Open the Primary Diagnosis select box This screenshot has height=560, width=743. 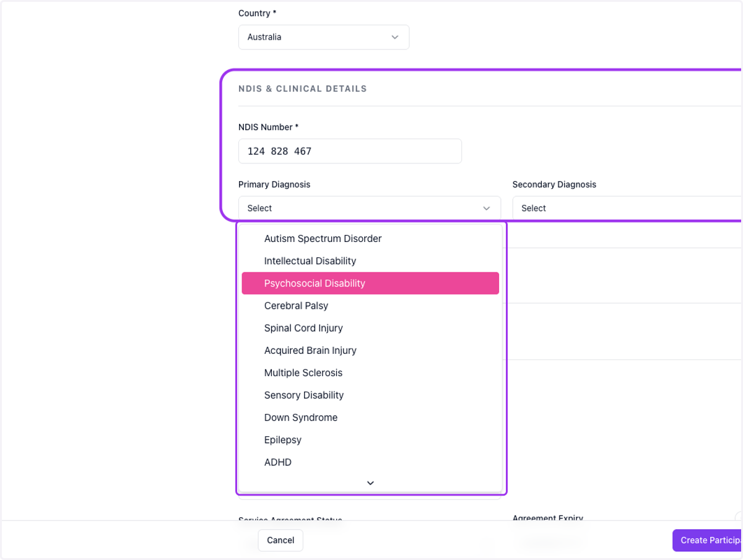pyautogui.click(x=370, y=209)
